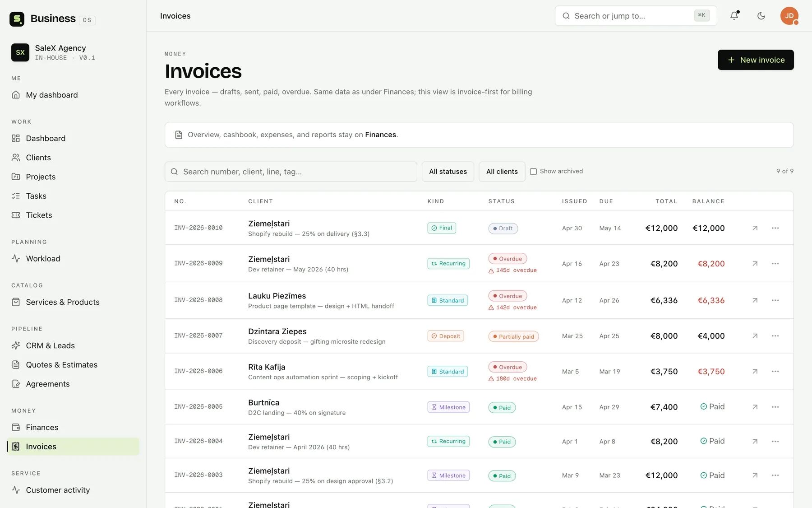This screenshot has height=508, width=812.
Task: Open Clients in the sidebar
Action: [73, 158]
